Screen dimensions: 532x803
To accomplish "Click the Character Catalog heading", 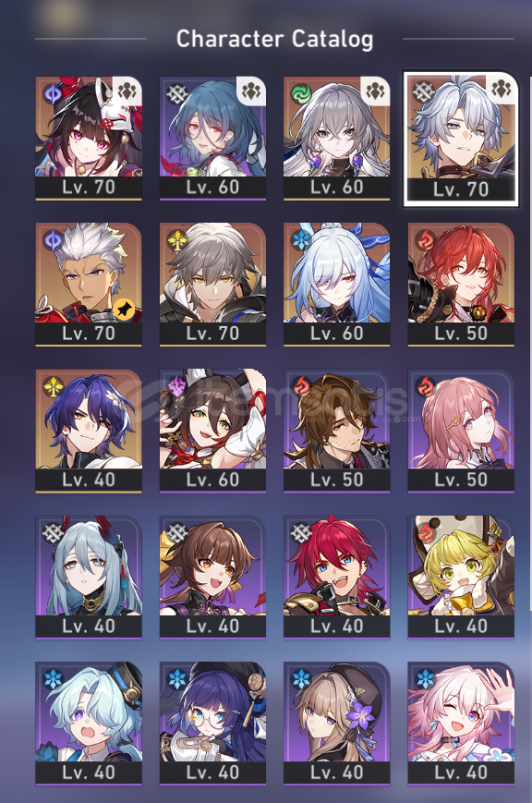I will (274, 39).
